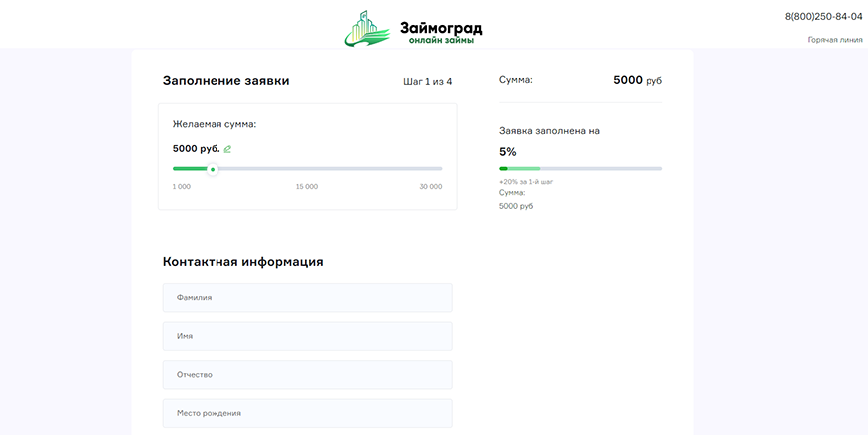Click the +20% за 1-й шаг hint

[526, 182]
